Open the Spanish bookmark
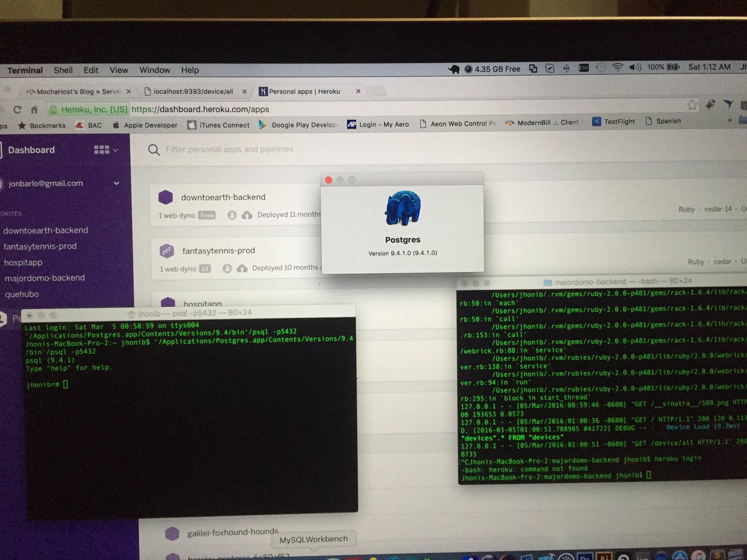The image size is (747, 560). [662, 121]
